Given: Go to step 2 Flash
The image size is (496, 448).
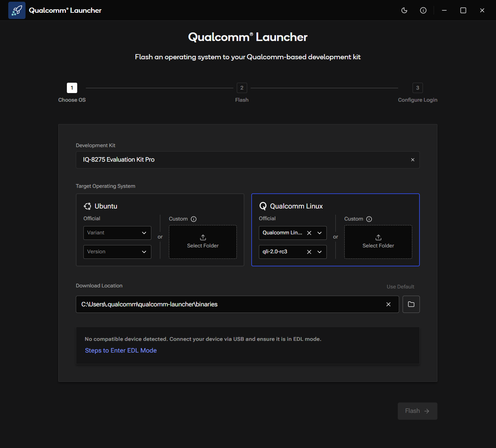Looking at the screenshot, I should point(242,88).
